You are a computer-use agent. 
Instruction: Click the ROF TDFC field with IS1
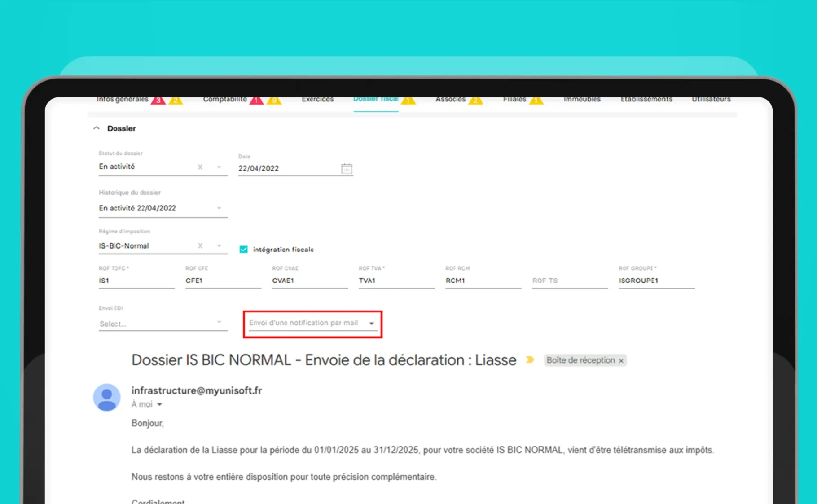click(x=136, y=280)
